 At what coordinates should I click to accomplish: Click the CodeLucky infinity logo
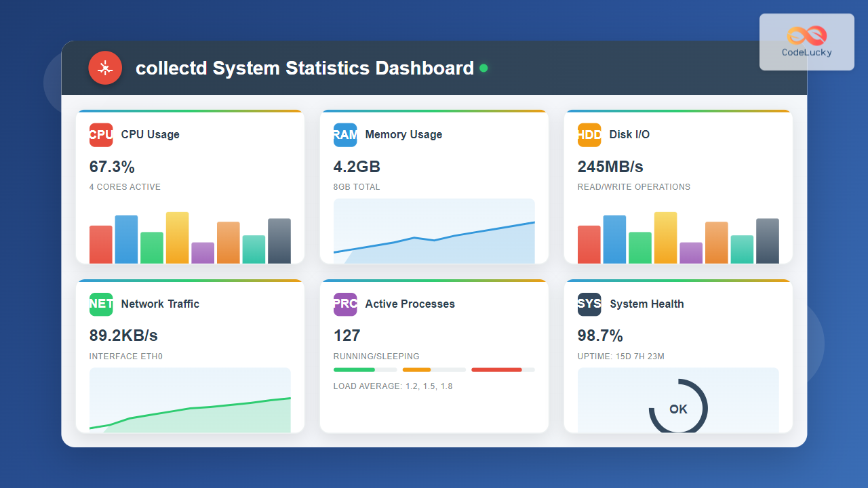(x=807, y=35)
